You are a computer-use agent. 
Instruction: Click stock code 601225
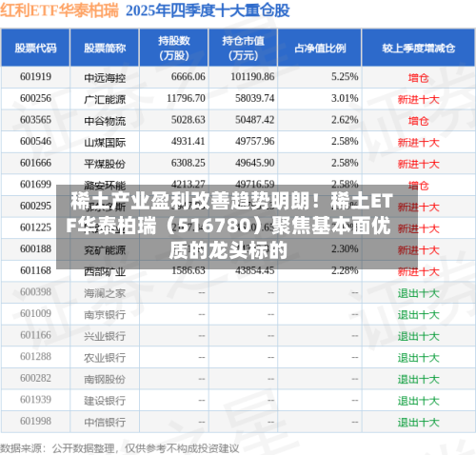click(35, 227)
